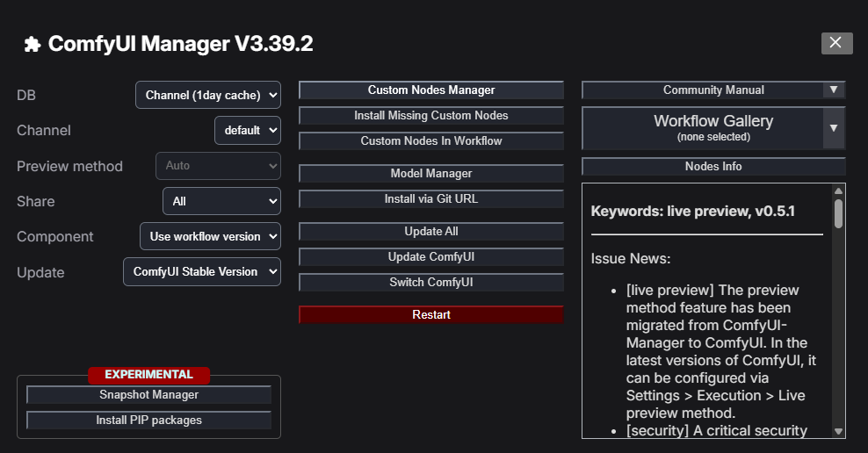Image resolution: width=868 pixels, height=453 pixels.
Task: Open the Model Manager
Action: (430, 174)
